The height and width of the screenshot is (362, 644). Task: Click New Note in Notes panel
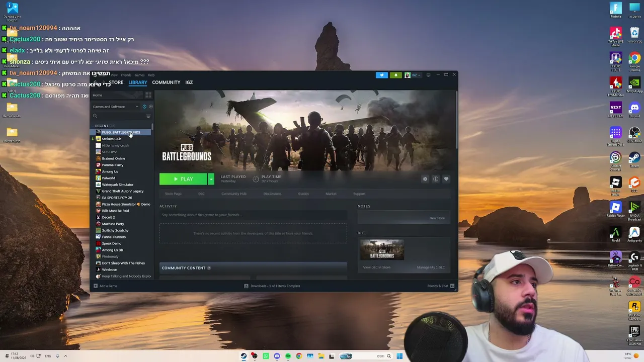[x=437, y=218]
